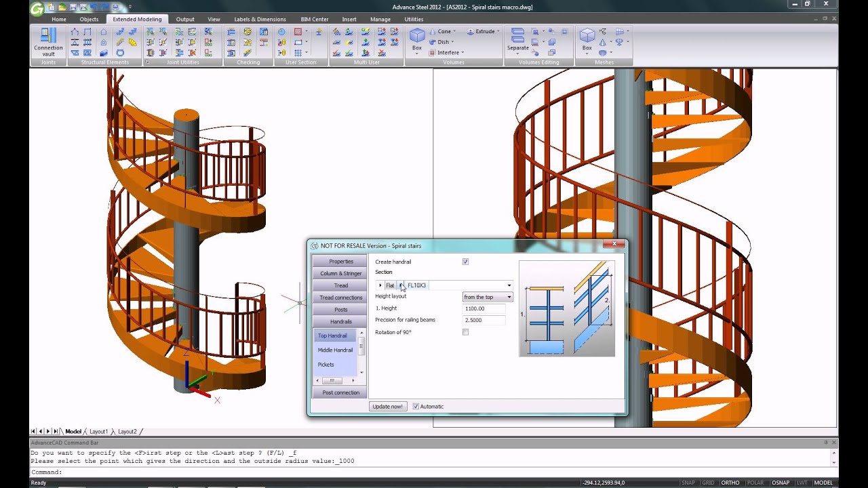Toggle OSNAP in the status bar

(x=781, y=483)
